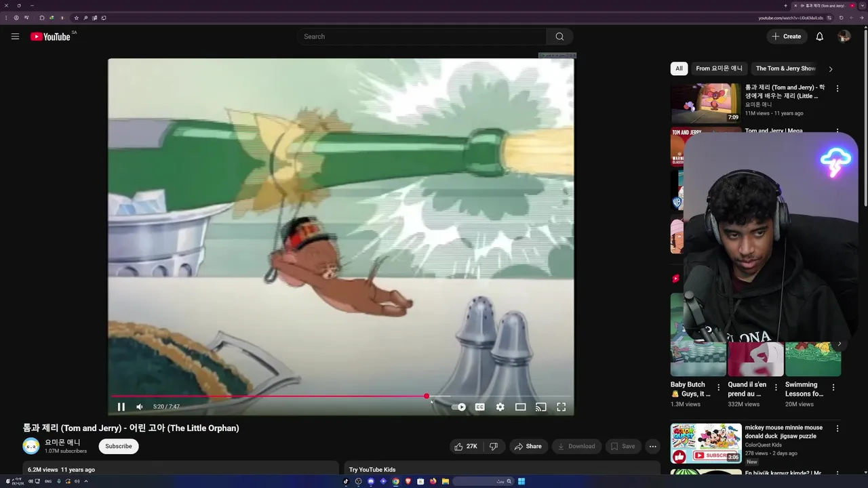868x488 pixels.
Task: Open Chrome from taskbar
Action: [395, 481]
